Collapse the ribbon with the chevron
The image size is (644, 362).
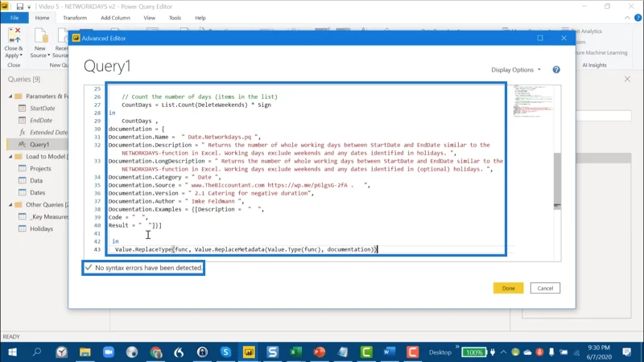627,18
